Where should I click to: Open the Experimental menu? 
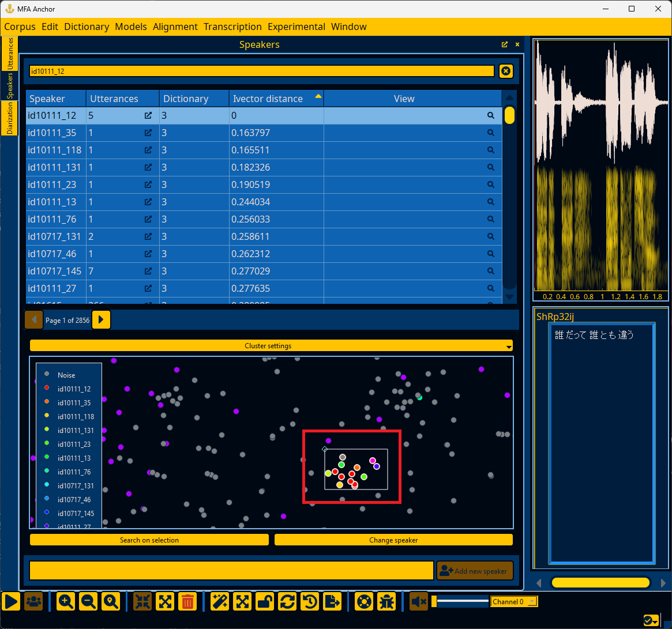pos(296,27)
